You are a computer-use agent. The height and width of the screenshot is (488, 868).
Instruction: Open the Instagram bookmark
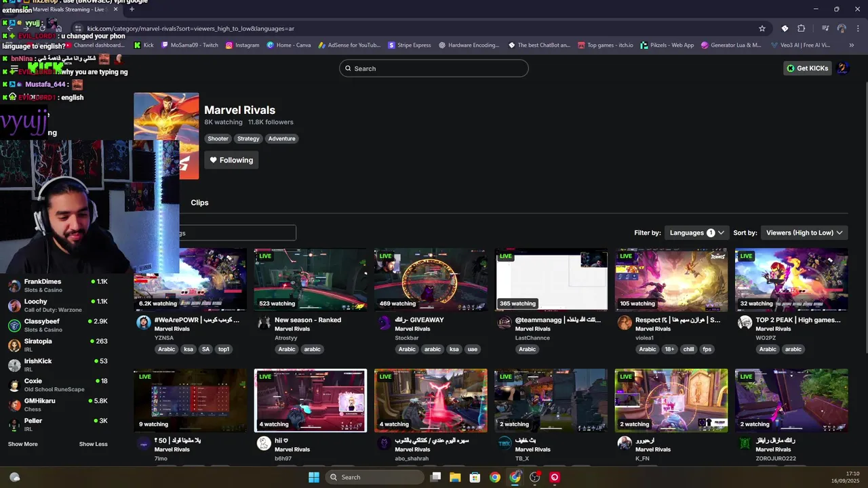pos(242,45)
